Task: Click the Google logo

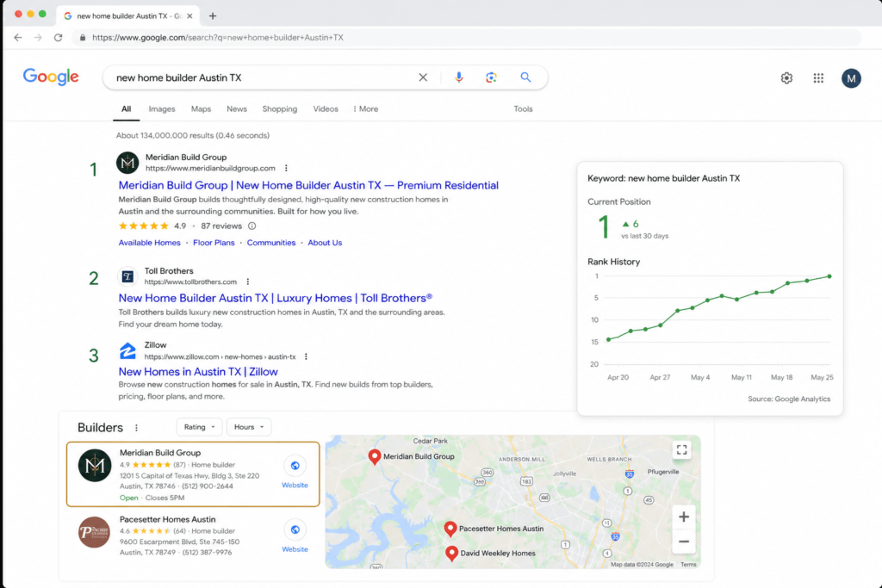Action: tap(51, 77)
